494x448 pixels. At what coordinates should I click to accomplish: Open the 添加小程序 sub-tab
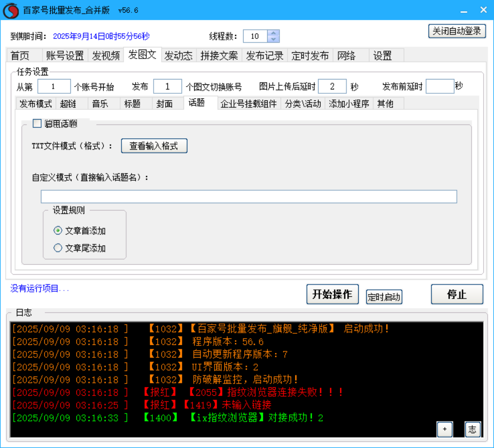[x=348, y=103]
